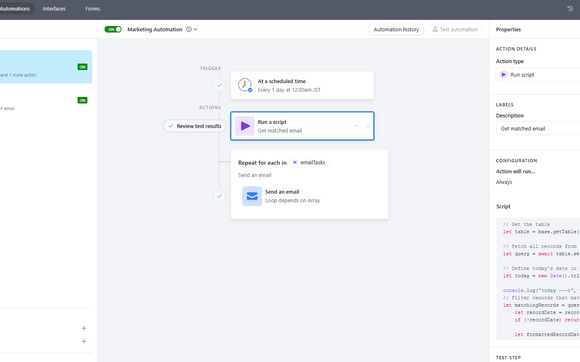Select the 'Run a script' action card
This screenshot has height=362, width=580.
tap(302, 126)
